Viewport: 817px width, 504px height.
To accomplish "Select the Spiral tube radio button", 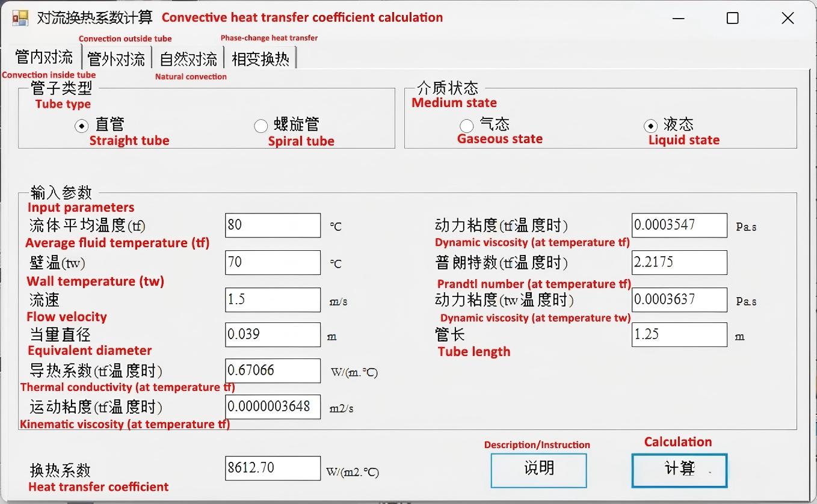I will click(x=261, y=126).
